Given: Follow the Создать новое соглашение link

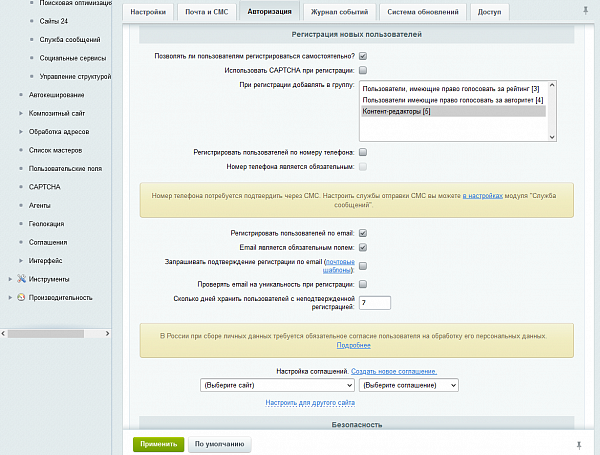Looking at the screenshot, I should click(394, 371).
